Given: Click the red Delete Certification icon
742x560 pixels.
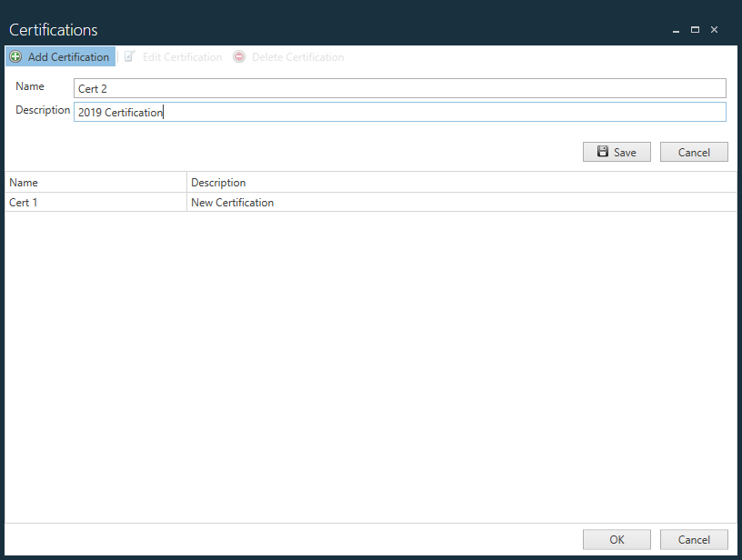Looking at the screenshot, I should click(x=239, y=56).
